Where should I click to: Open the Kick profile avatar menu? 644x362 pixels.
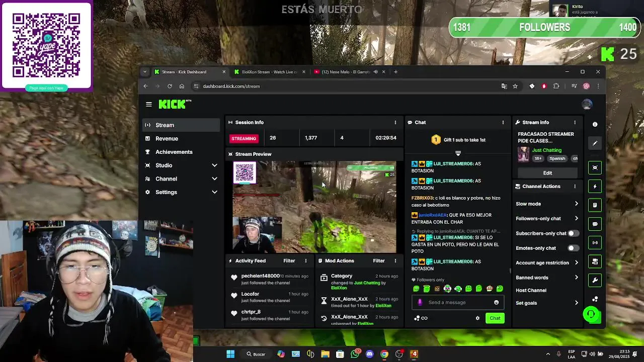587,104
